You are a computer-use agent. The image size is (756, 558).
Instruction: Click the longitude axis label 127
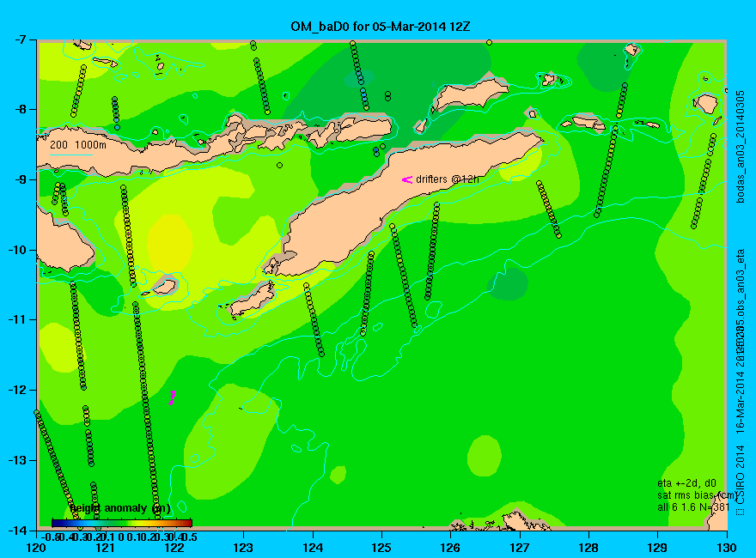(520, 548)
